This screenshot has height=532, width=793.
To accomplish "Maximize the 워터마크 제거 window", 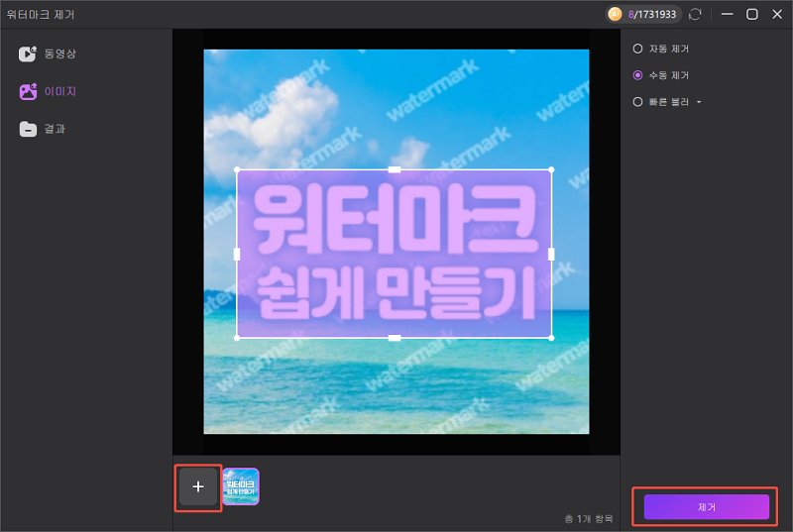I will pos(751,14).
